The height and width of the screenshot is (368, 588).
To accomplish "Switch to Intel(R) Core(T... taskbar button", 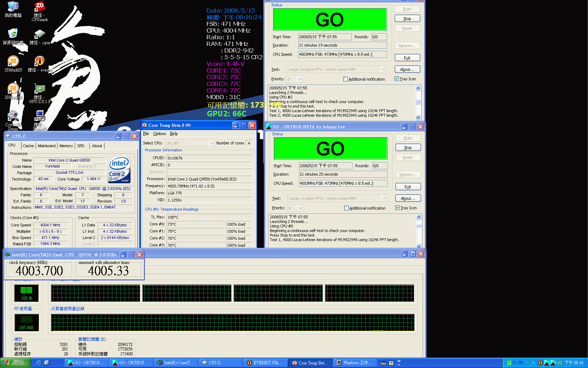I will point(176,363).
